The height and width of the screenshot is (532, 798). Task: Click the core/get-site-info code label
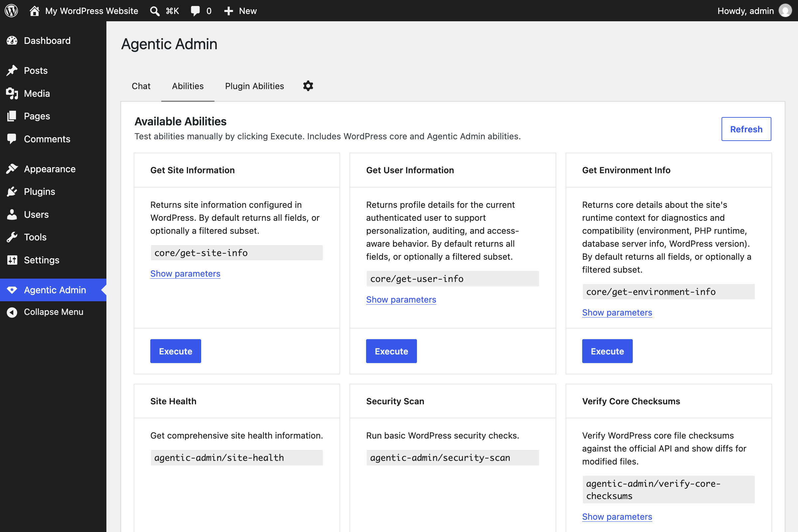coord(237,253)
